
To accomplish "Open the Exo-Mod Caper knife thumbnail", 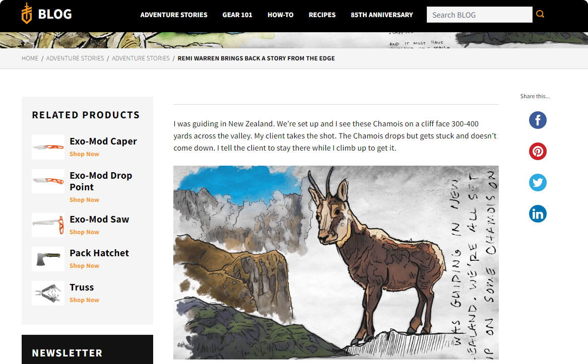I will click(48, 147).
